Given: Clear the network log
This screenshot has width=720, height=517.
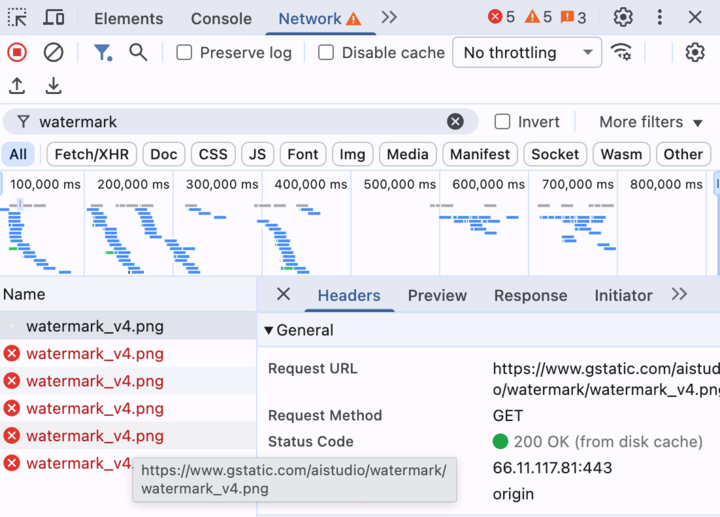Looking at the screenshot, I should click(54, 52).
